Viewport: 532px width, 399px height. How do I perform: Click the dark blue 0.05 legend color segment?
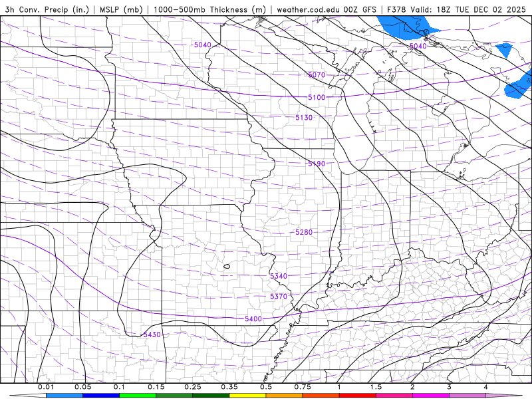[101, 396]
